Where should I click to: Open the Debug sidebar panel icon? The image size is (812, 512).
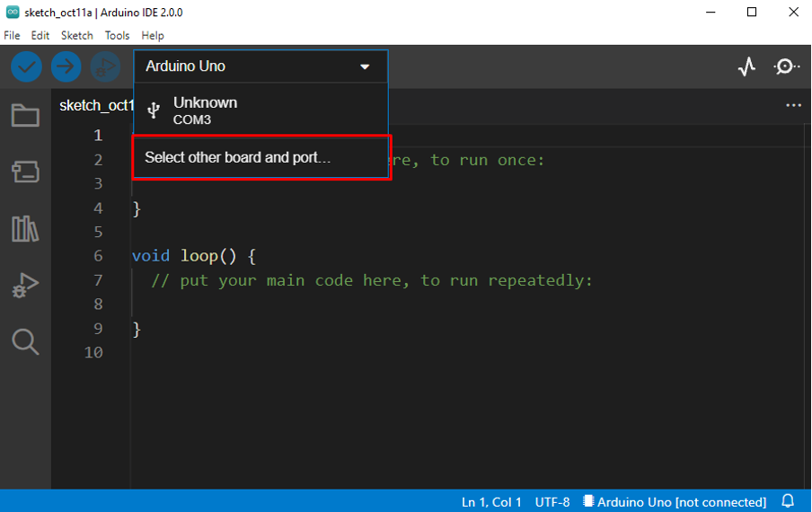tap(25, 285)
